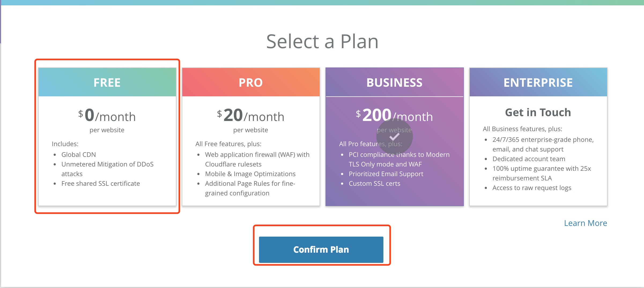Click the Prioritized Email Support feature
Image resolution: width=644 pixels, height=288 pixels.
click(x=386, y=174)
